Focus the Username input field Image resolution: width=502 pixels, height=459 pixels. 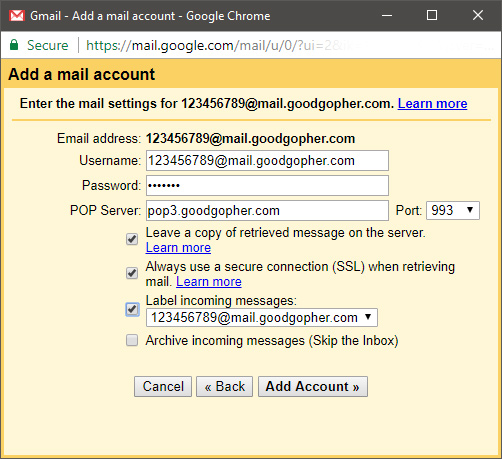click(x=267, y=161)
